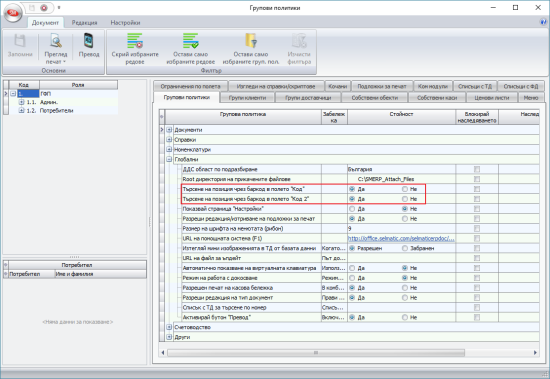Collapse the ГФП root role node

point(13,94)
